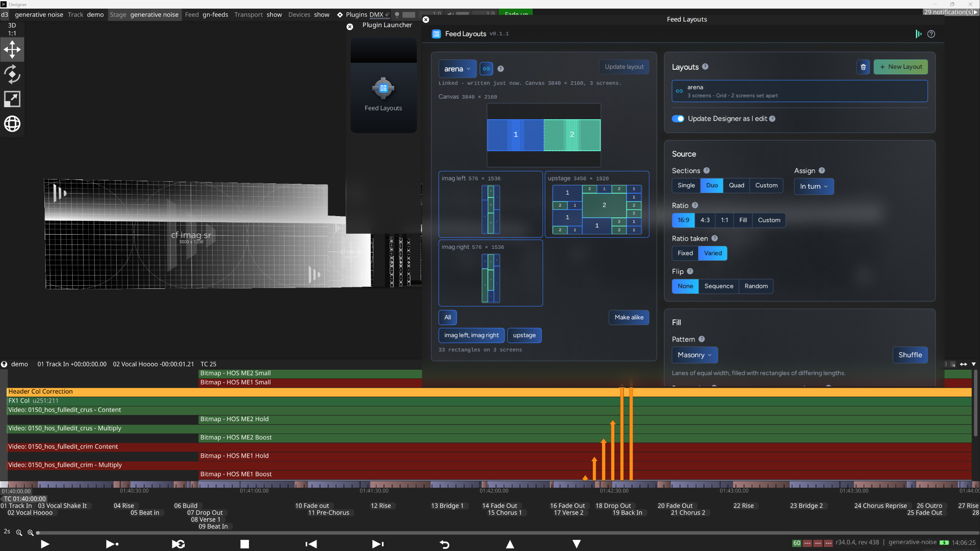This screenshot has height=551, width=980.
Task: Delete layout with the trash icon
Action: (x=863, y=67)
